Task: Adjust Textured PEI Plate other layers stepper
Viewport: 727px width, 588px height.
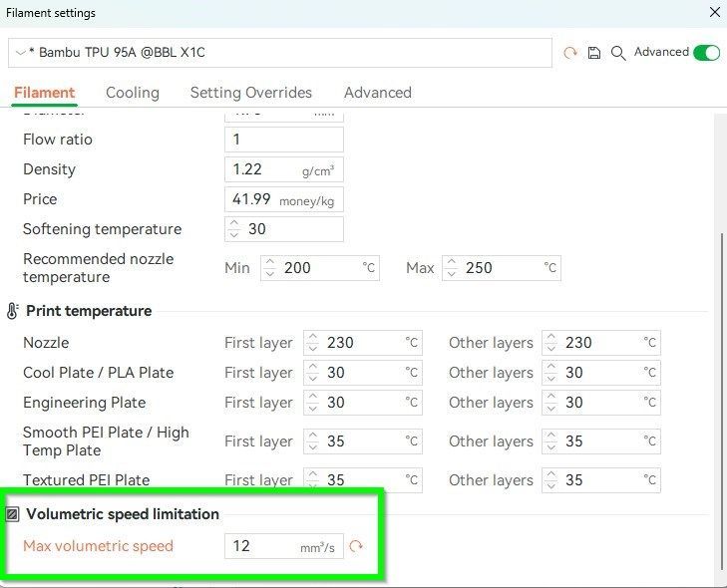Action: (551, 480)
